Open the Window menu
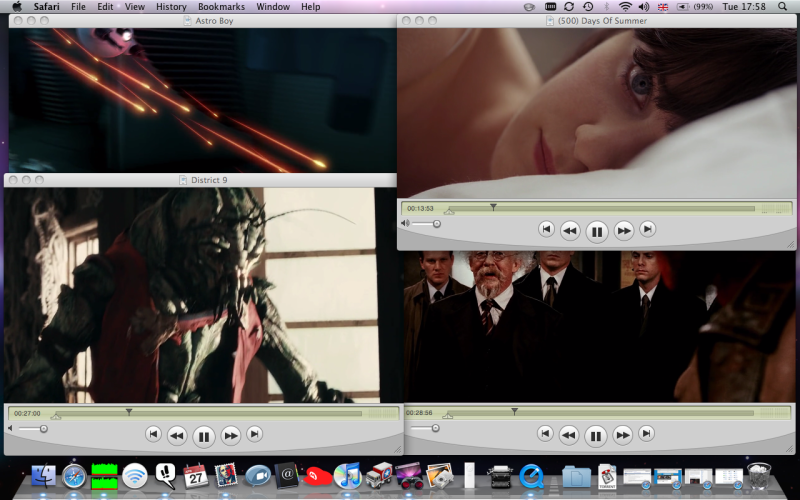 click(x=273, y=7)
